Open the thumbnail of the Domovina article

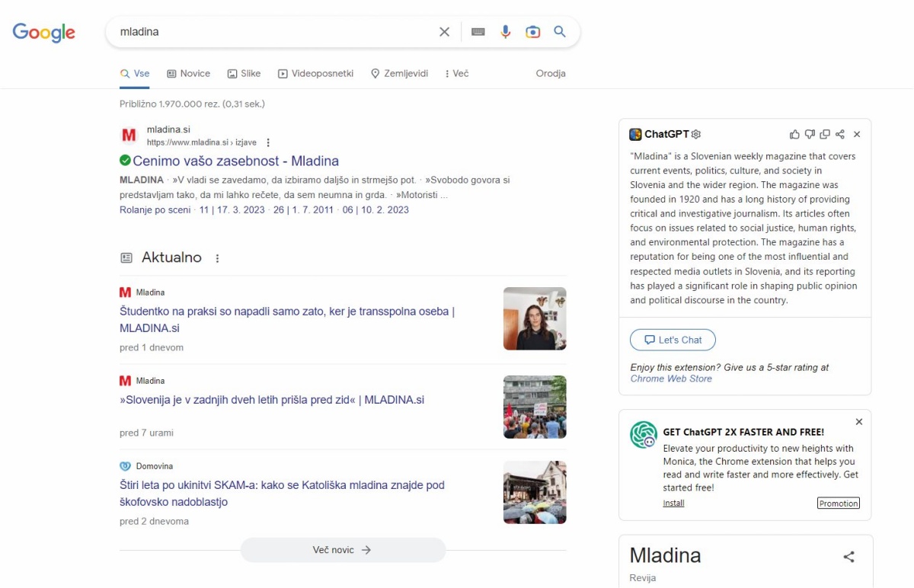coord(535,492)
